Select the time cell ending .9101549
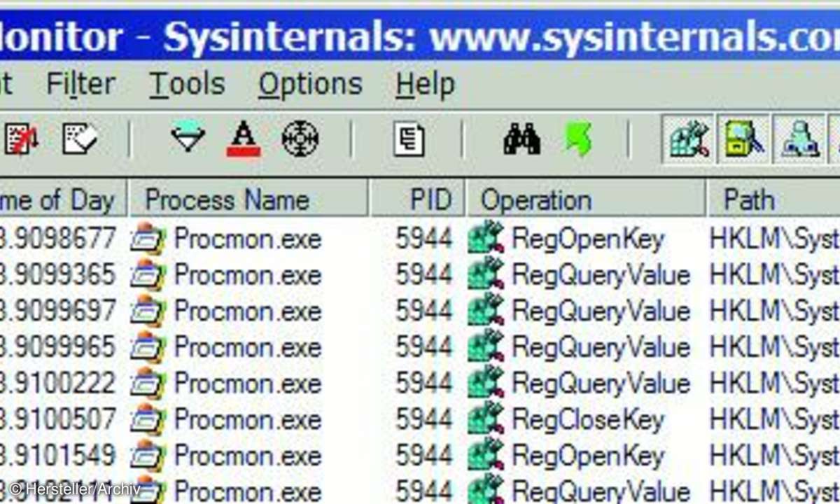The width and height of the screenshot is (840, 504). click(x=58, y=456)
